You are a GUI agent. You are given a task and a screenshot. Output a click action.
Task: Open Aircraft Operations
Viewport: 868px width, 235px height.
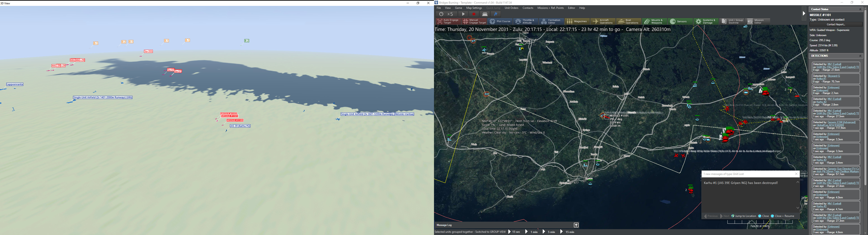pos(603,21)
